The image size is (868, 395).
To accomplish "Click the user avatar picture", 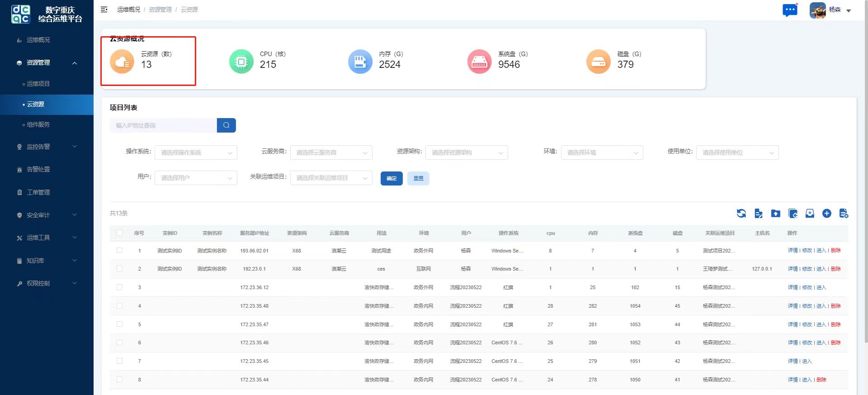I will [818, 10].
